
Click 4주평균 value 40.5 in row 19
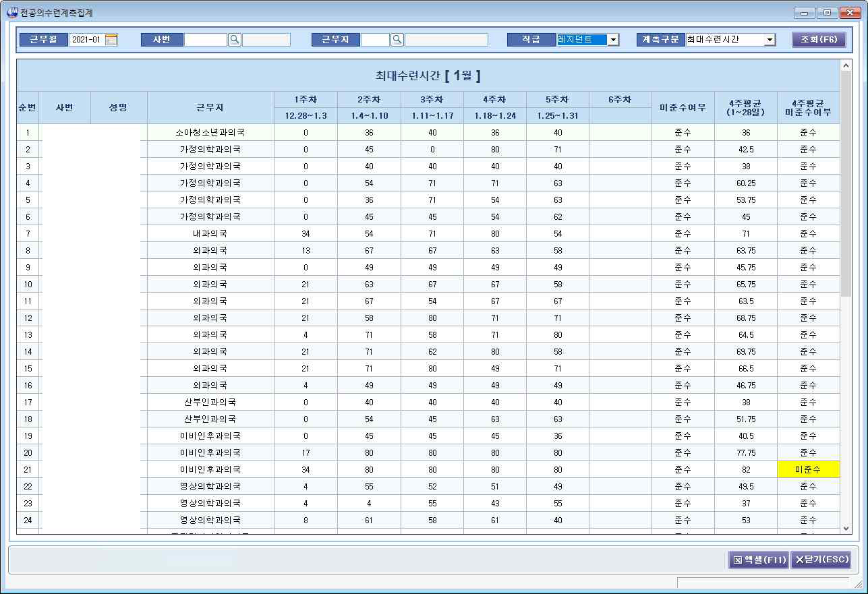coord(745,436)
